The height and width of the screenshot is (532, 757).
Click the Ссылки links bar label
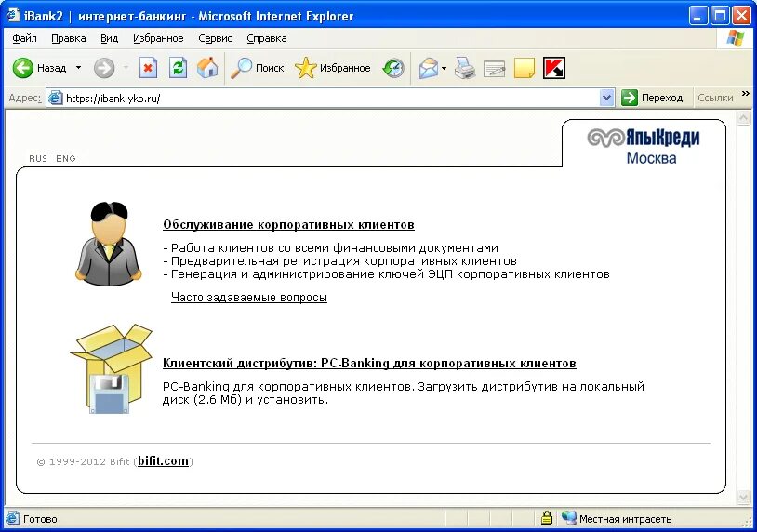click(715, 98)
